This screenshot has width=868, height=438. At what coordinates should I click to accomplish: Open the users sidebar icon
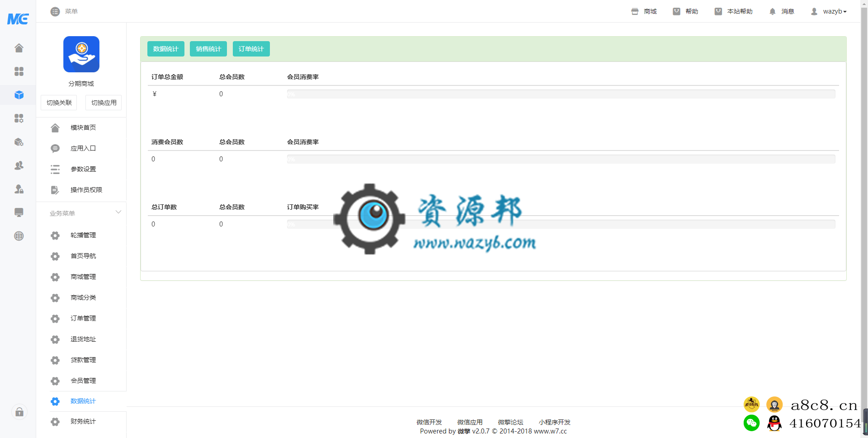(19, 165)
